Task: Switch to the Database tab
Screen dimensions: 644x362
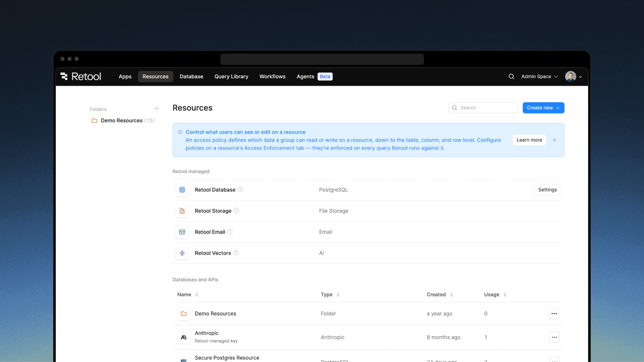Action: tap(192, 76)
